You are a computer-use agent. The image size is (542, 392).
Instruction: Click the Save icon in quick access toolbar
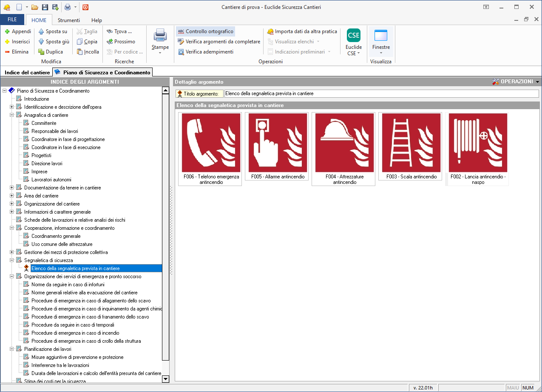(x=45, y=7)
